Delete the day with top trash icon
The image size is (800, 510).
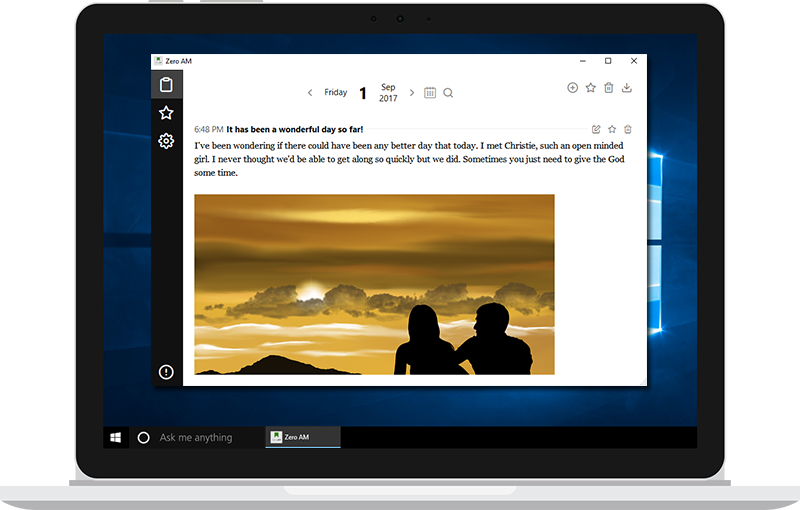(x=609, y=88)
